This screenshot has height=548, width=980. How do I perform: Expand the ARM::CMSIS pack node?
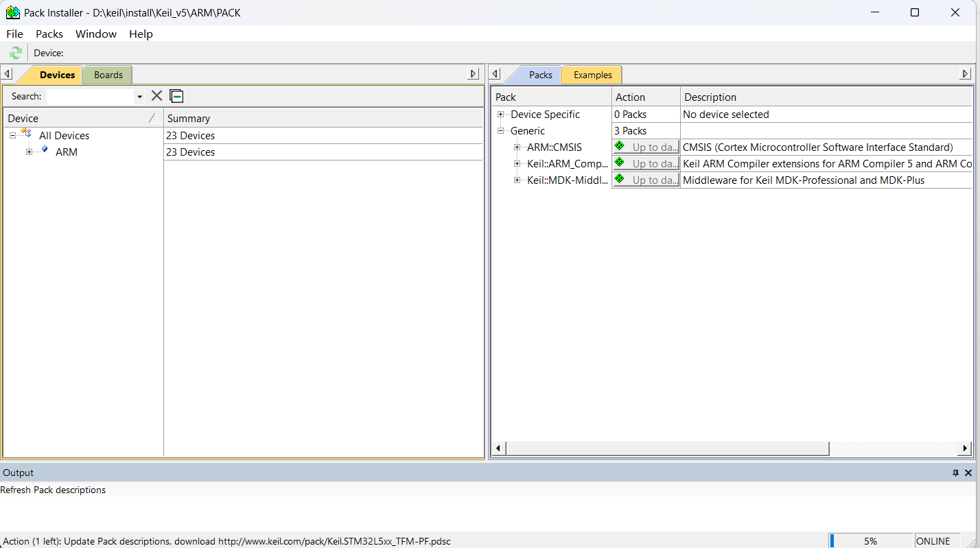(517, 147)
